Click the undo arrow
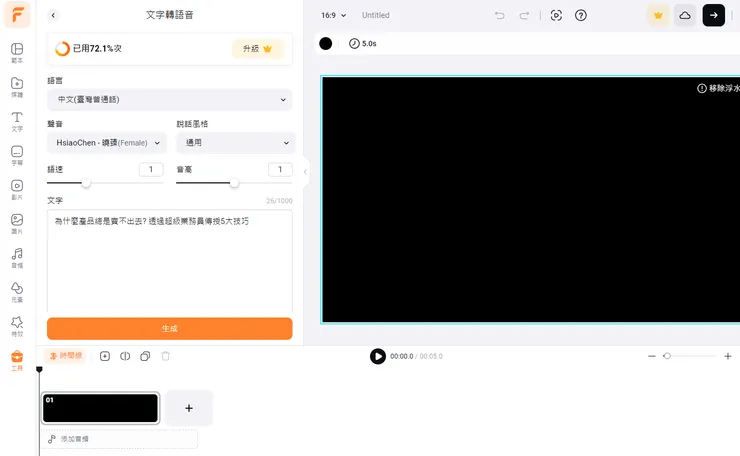This screenshot has height=456, width=740. click(499, 16)
